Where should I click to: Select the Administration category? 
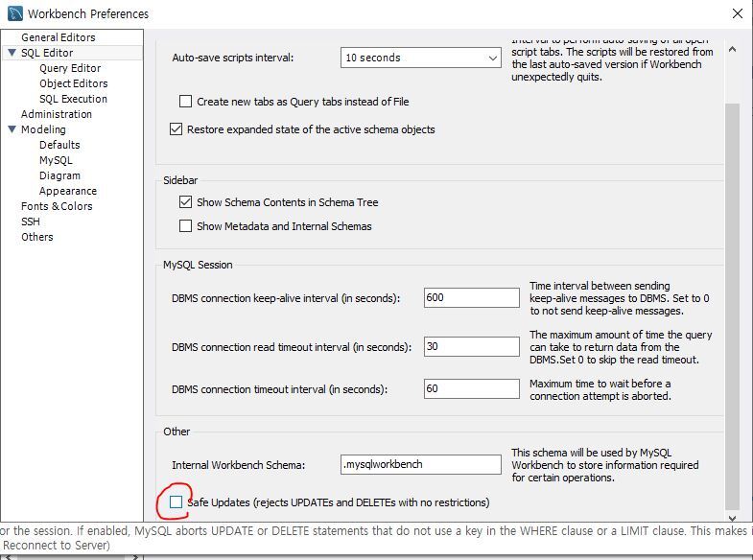point(57,114)
